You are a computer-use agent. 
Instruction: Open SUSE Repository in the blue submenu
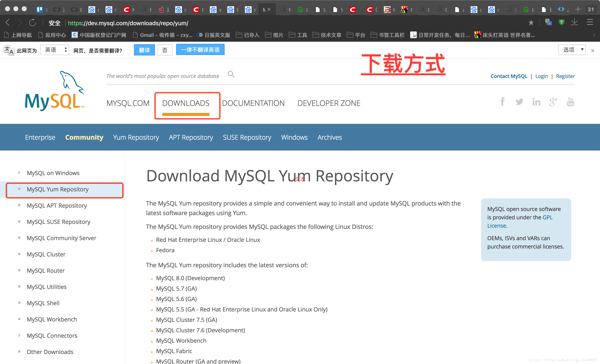click(247, 137)
